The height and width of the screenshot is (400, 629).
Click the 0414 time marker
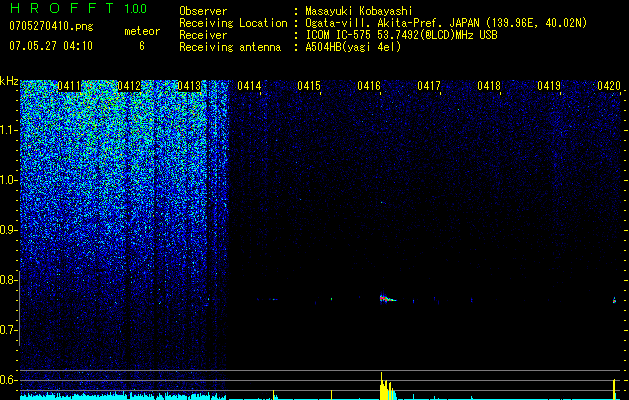point(249,86)
